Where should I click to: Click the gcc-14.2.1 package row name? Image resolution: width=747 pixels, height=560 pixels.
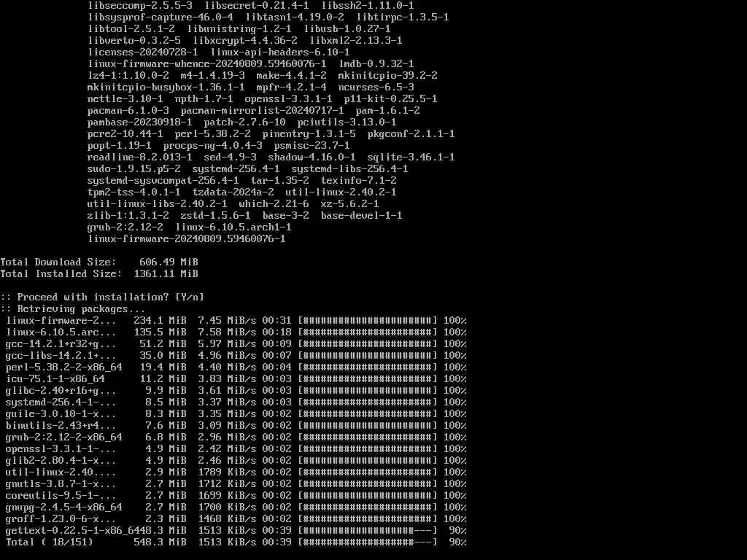tap(61, 344)
